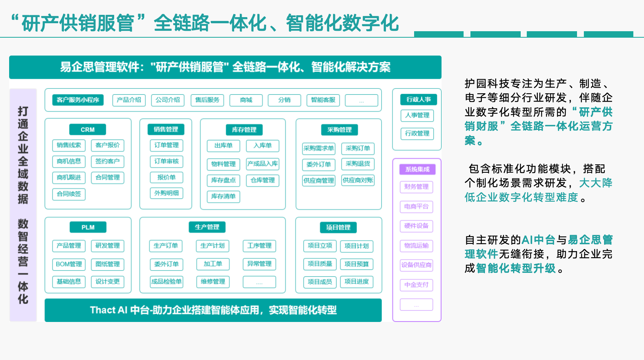Choose the 产成品入库 box
The image size is (644, 360).
pos(263,164)
